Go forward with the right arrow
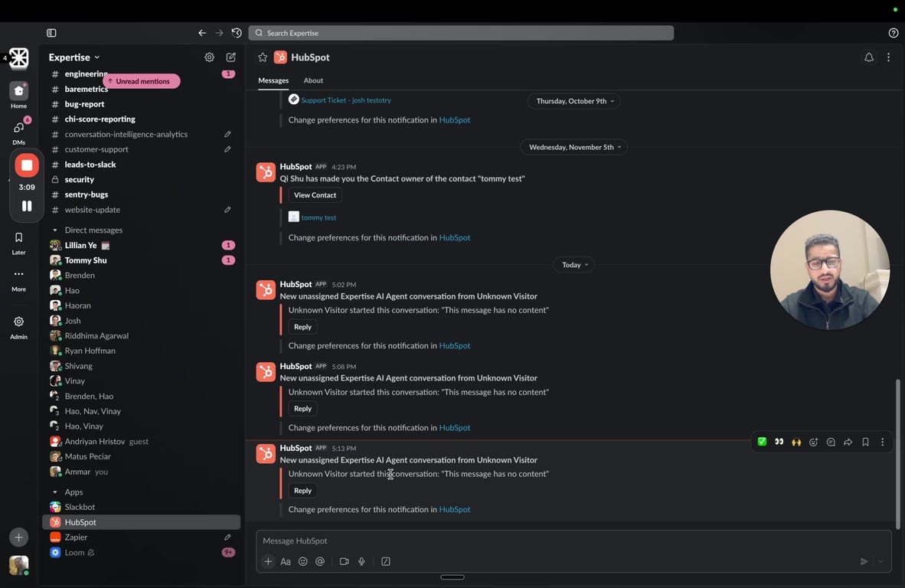 [x=219, y=33]
